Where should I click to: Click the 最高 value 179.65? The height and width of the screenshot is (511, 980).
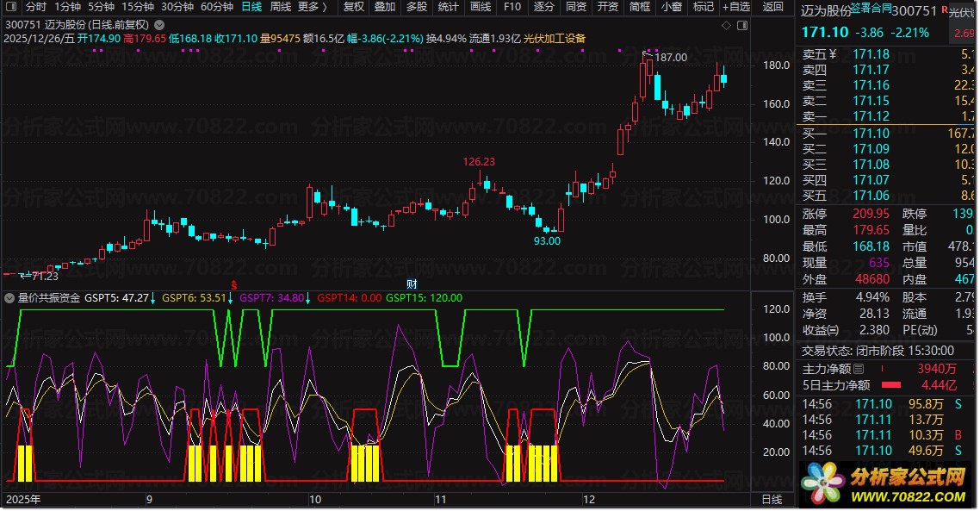pos(871,230)
